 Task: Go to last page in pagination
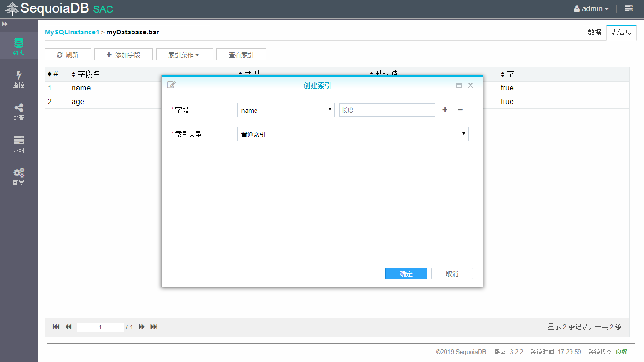[154, 327]
